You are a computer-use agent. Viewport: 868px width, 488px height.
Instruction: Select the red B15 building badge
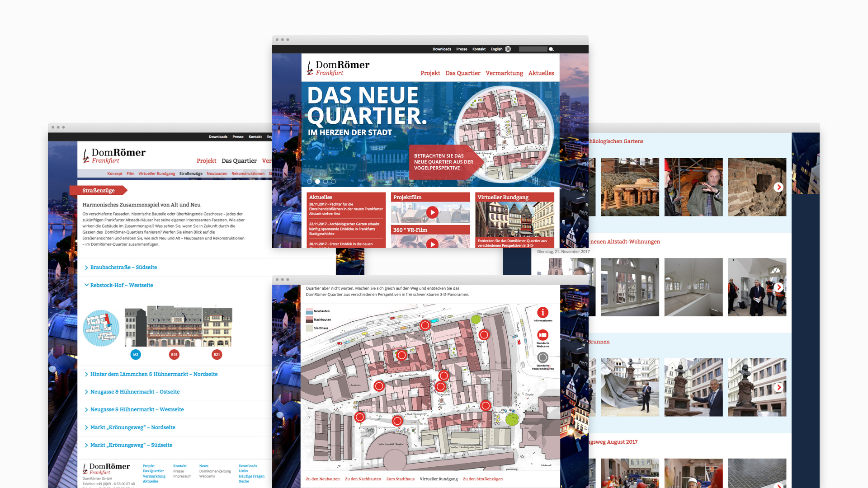pos(174,355)
